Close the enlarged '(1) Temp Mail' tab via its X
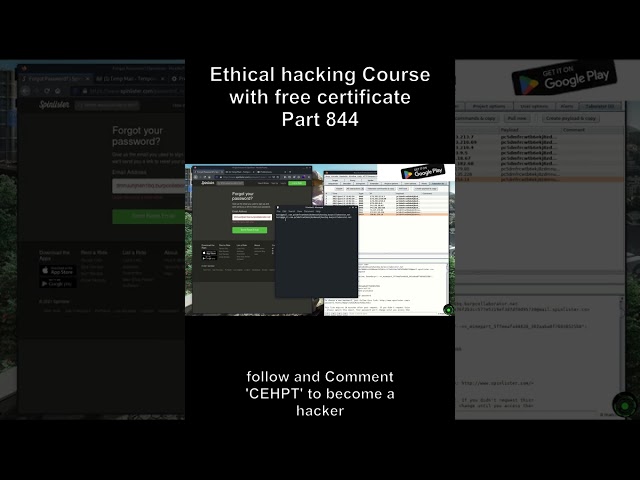 pos(162,78)
